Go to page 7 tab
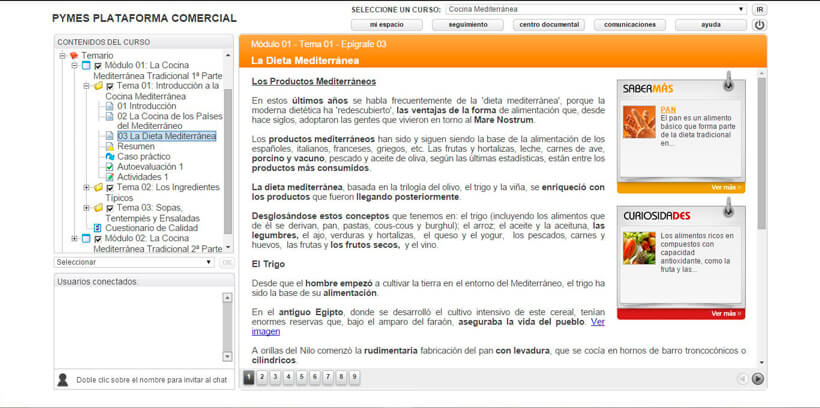This screenshot has width=820, height=408. tap(328, 377)
